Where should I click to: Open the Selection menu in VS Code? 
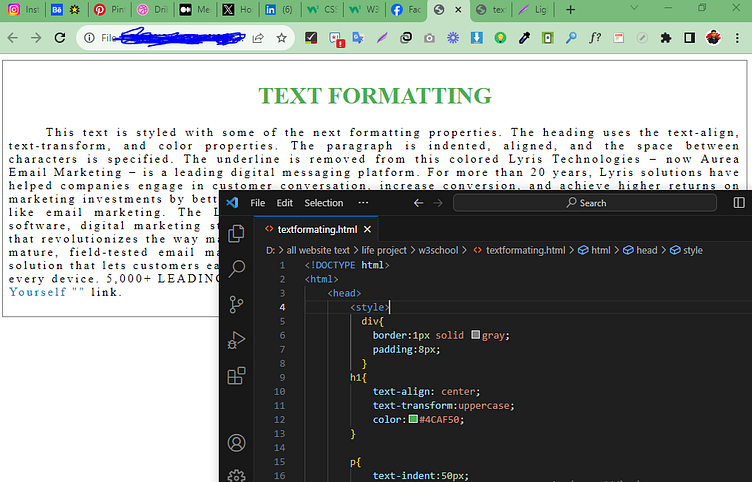pyautogui.click(x=323, y=203)
